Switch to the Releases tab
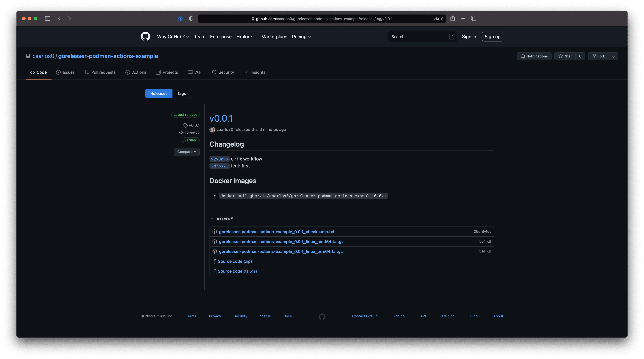The width and height of the screenshot is (644, 359). point(159,93)
